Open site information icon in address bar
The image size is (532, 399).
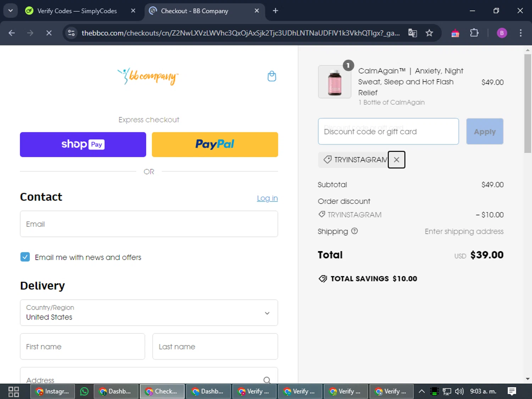coord(71,33)
